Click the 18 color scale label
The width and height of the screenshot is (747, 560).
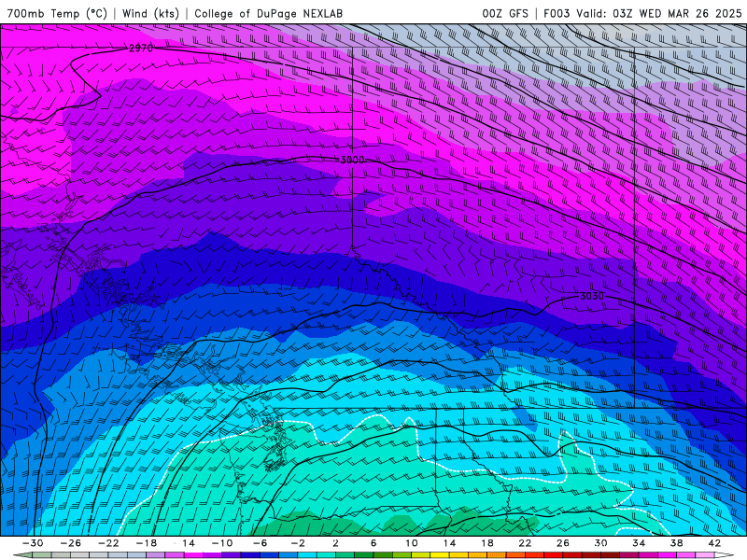tap(486, 543)
